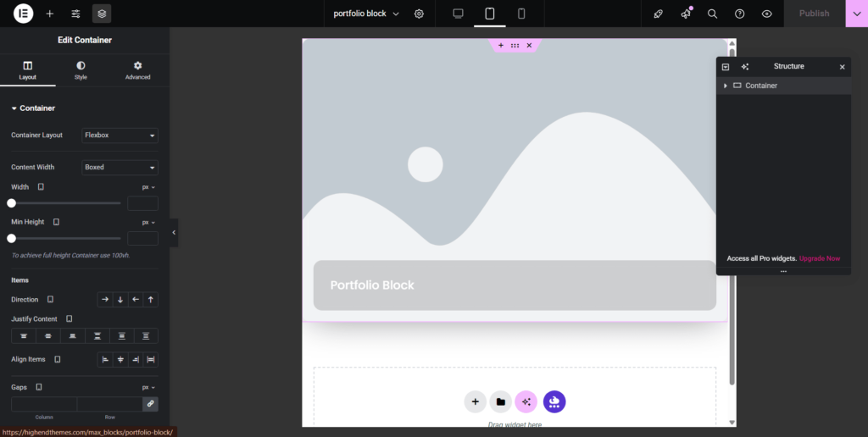Open the portfolio block document dropdown
Viewport: 868px width, 437px height.
[x=366, y=14]
